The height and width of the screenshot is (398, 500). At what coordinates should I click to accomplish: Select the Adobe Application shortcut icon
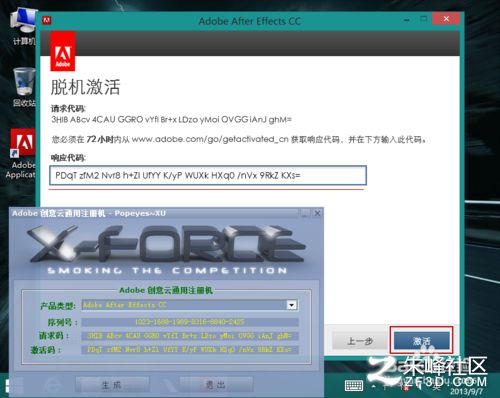[21, 153]
